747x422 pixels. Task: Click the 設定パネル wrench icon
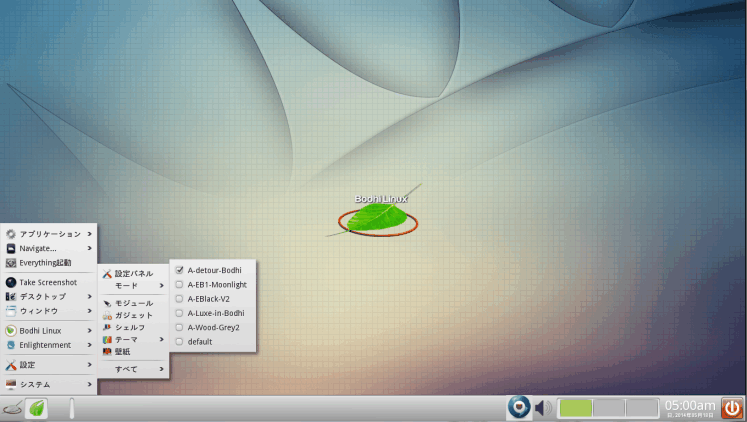107,273
